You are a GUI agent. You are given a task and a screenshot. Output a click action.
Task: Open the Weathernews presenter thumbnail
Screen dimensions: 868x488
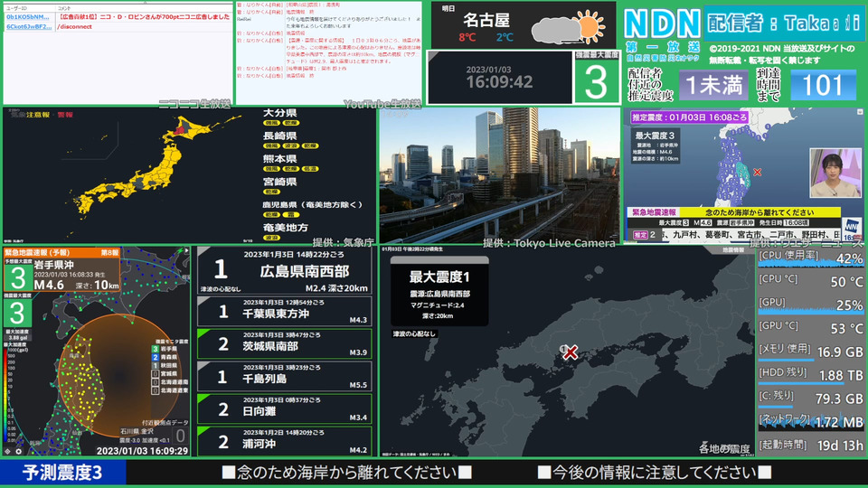pyautogui.click(x=835, y=173)
